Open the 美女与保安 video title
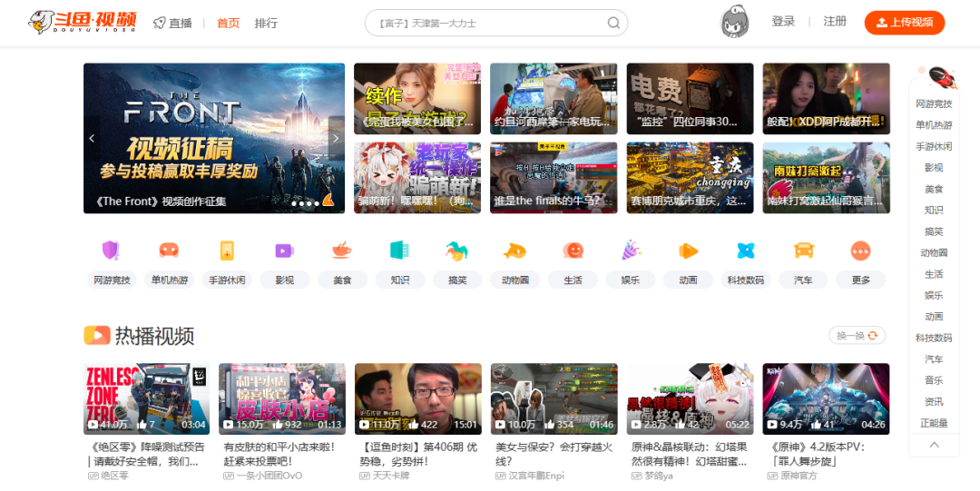 click(554, 454)
